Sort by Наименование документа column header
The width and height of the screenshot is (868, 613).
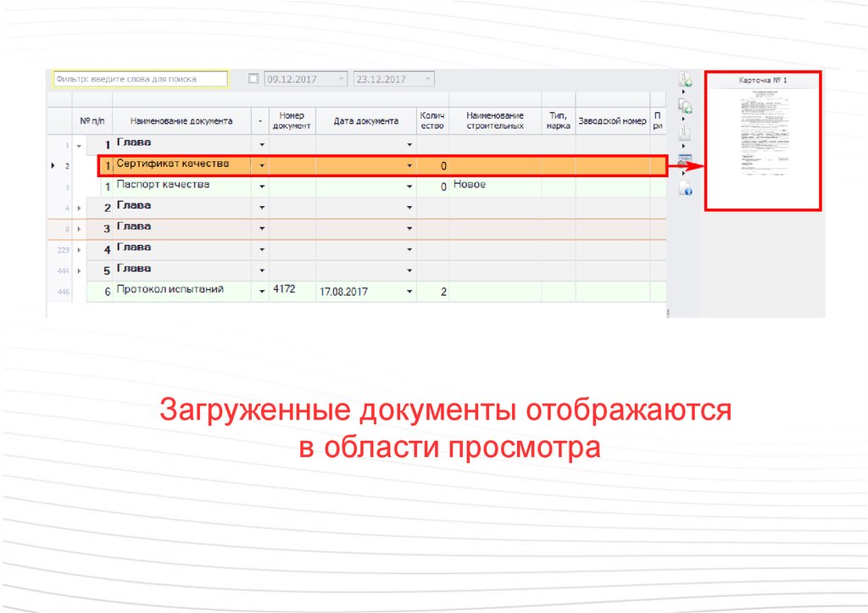181,121
